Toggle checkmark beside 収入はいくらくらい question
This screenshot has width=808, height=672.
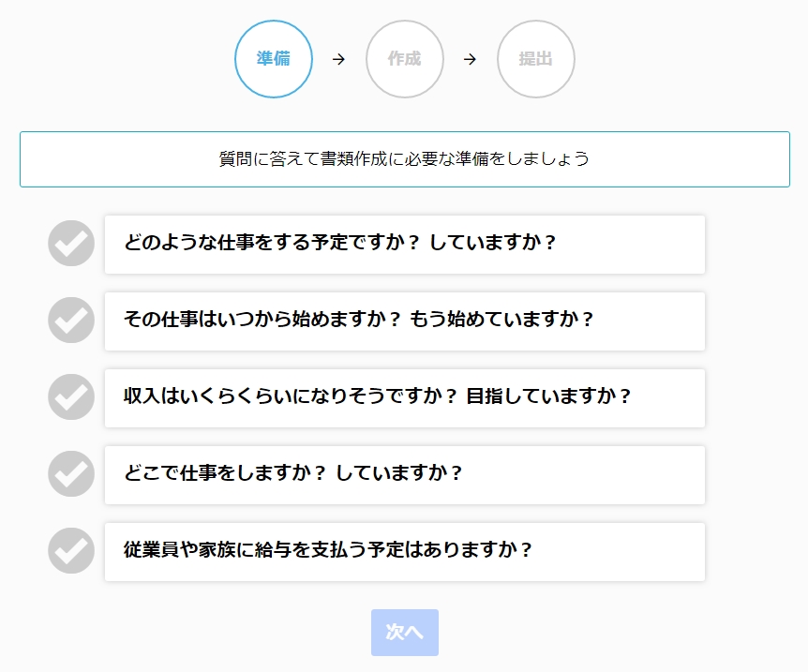(x=71, y=396)
